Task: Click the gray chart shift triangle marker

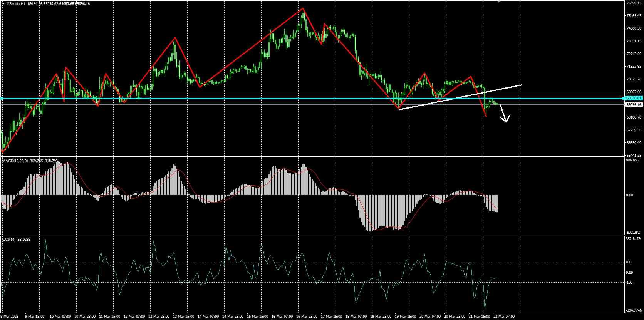Action: [499, 2]
